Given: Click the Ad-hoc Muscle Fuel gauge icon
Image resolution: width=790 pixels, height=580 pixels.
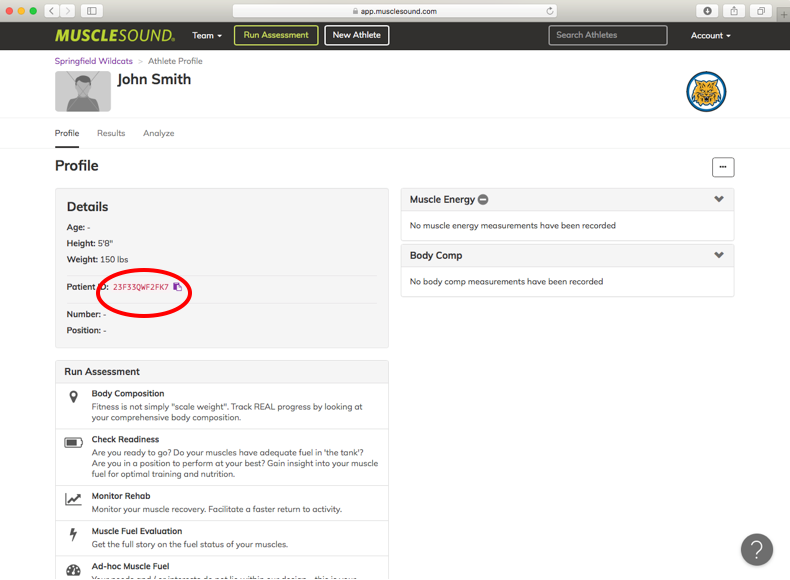Looking at the screenshot, I should pyautogui.click(x=74, y=570).
